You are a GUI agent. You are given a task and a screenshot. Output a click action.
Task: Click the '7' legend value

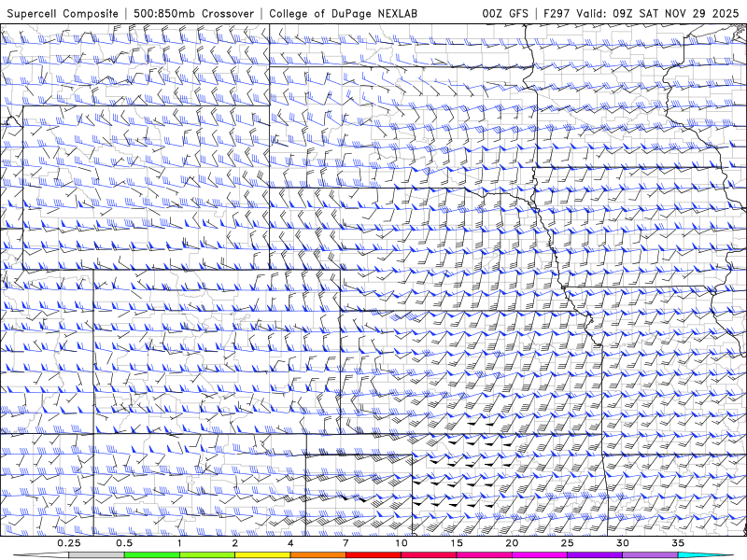pos(345,543)
